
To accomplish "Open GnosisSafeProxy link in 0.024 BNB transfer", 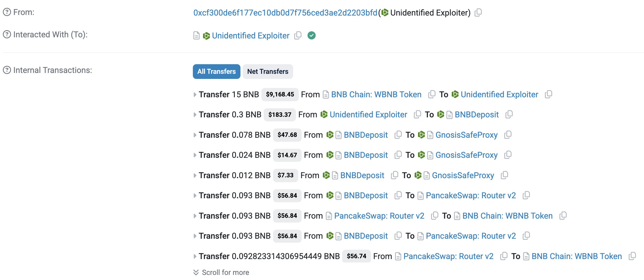I will pos(466,155).
